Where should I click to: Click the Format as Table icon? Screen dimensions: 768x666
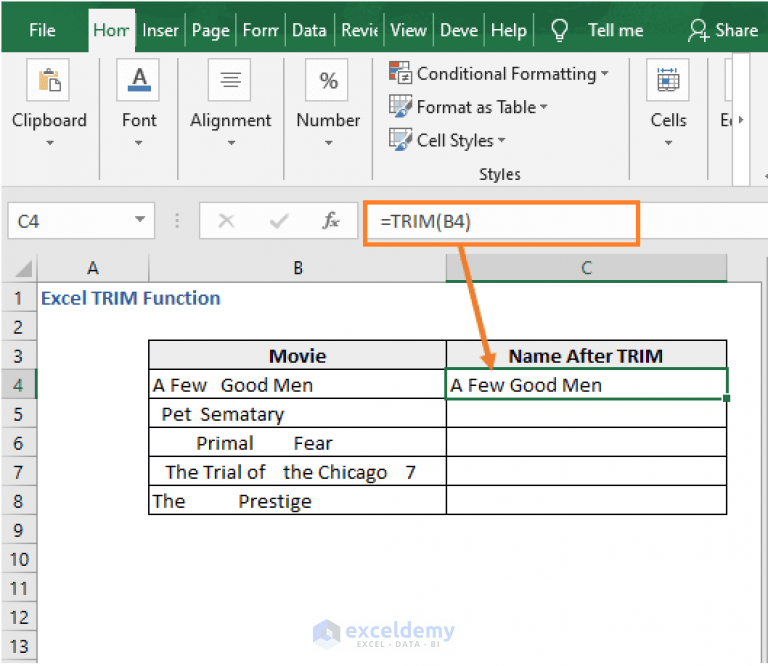[400, 106]
